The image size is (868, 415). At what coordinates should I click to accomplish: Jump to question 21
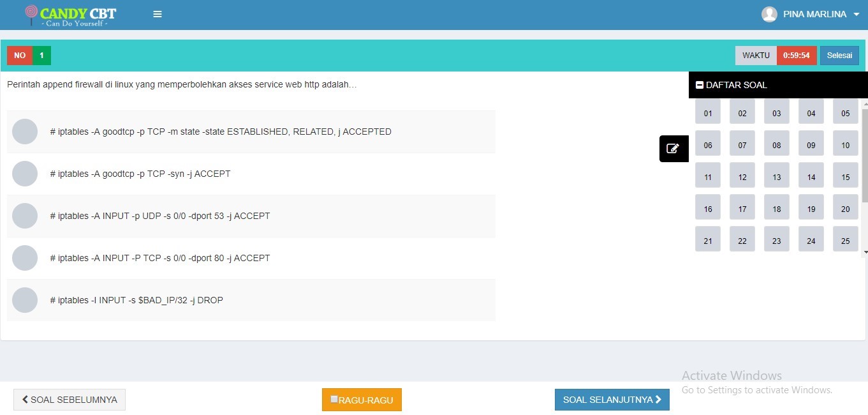click(x=708, y=240)
